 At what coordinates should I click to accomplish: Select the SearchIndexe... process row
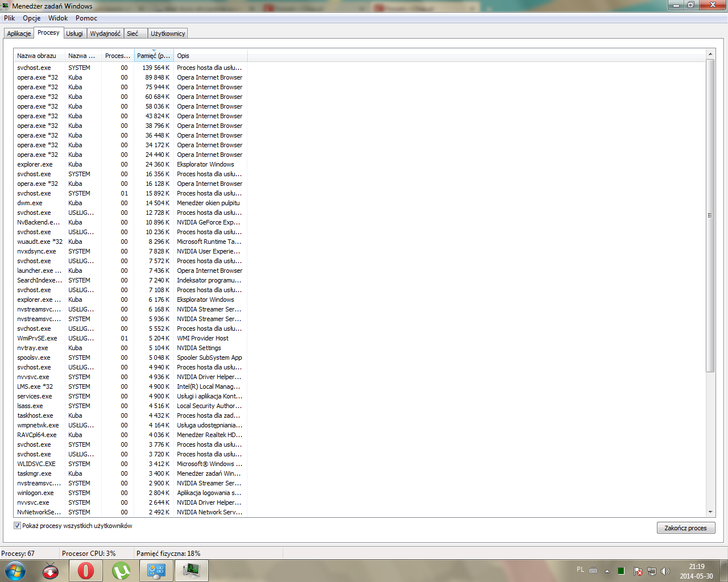(131, 280)
